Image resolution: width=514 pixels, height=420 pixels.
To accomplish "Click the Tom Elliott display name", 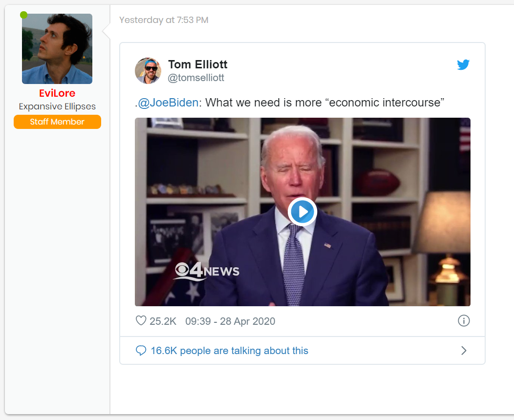I will point(198,64).
